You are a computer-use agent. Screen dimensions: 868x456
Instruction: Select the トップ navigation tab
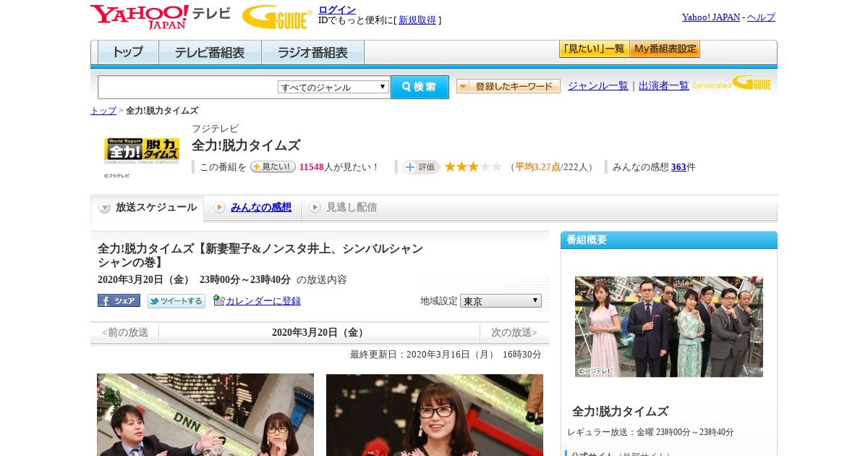coord(128,53)
